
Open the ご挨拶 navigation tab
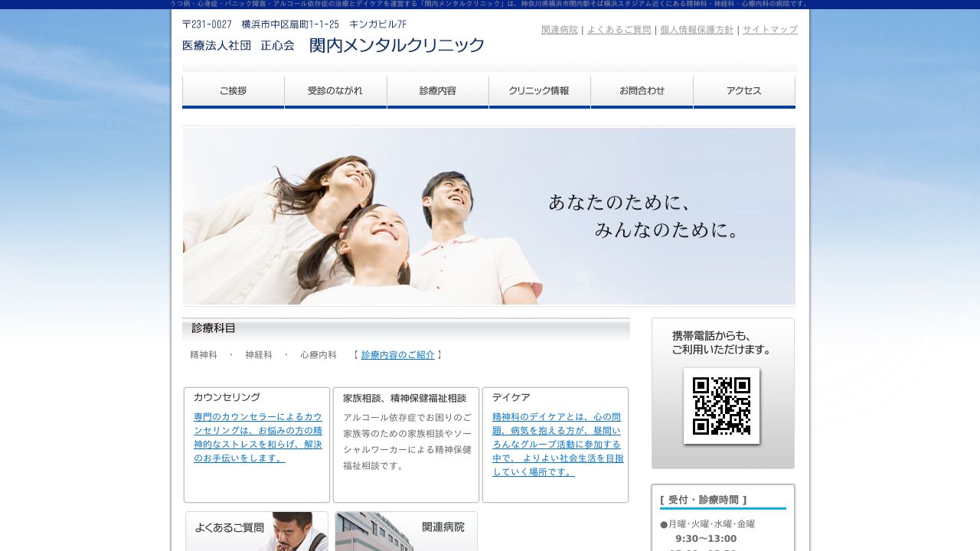point(233,90)
